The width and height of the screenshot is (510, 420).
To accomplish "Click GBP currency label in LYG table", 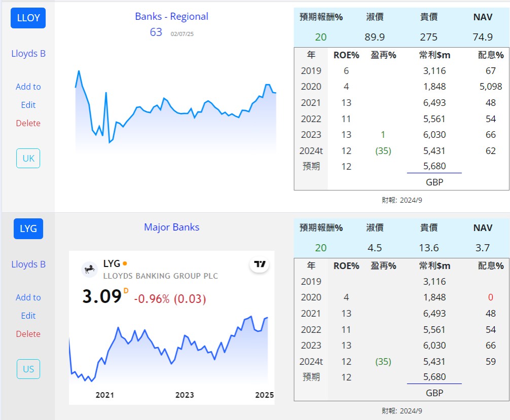I will (x=434, y=393).
